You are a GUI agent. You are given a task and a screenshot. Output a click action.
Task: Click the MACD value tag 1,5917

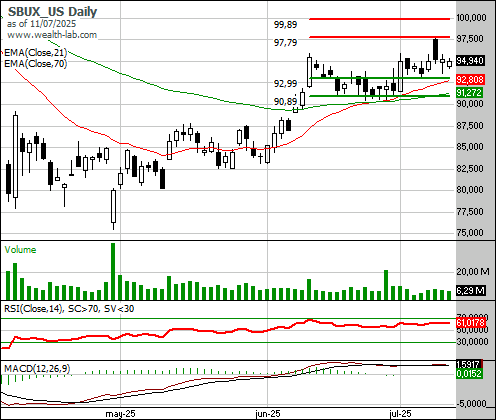468,364
